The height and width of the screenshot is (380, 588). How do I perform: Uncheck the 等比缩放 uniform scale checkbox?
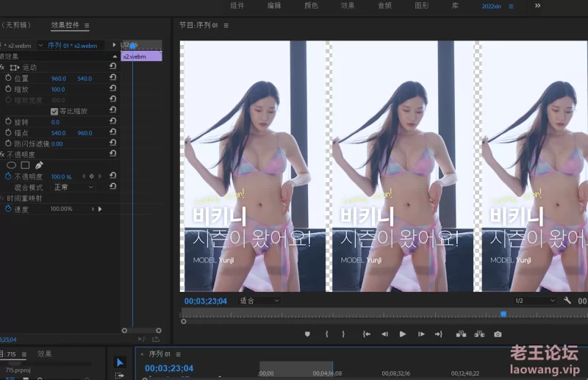[x=54, y=111]
